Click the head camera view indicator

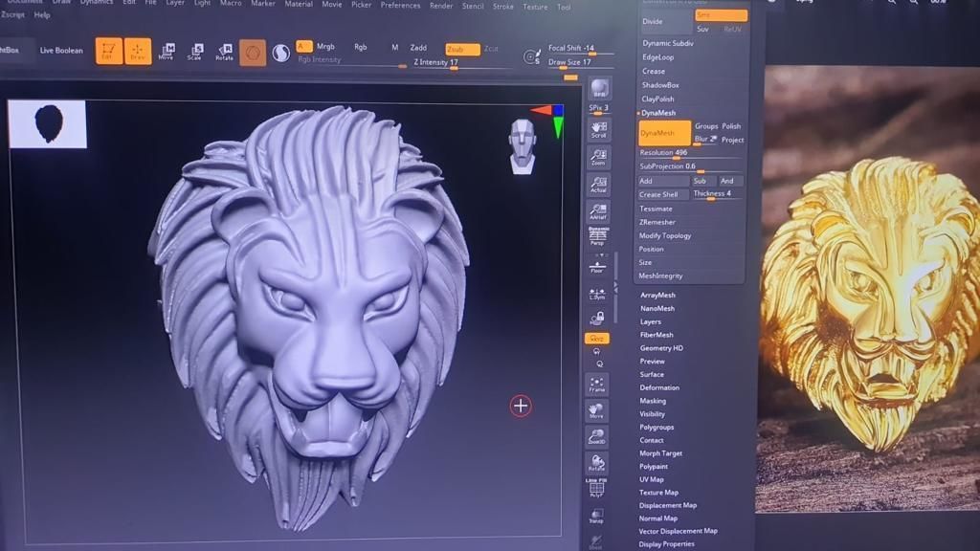(523, 146)
